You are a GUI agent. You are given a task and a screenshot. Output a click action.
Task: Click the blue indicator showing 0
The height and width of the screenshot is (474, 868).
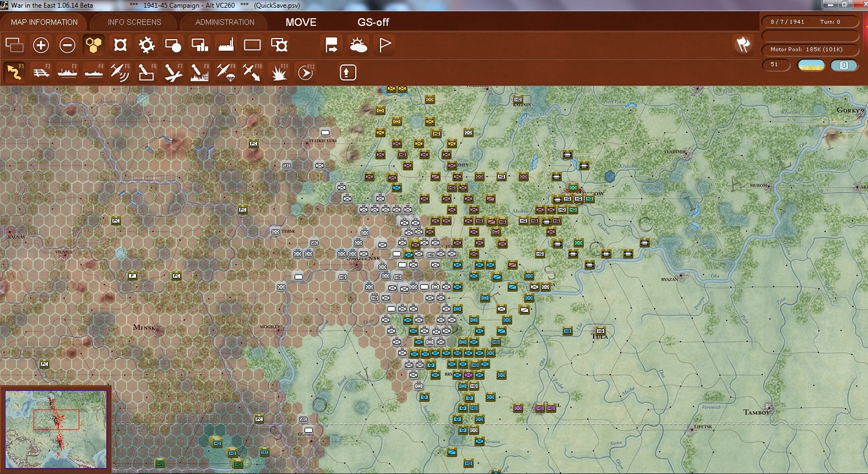click(844, 65)
